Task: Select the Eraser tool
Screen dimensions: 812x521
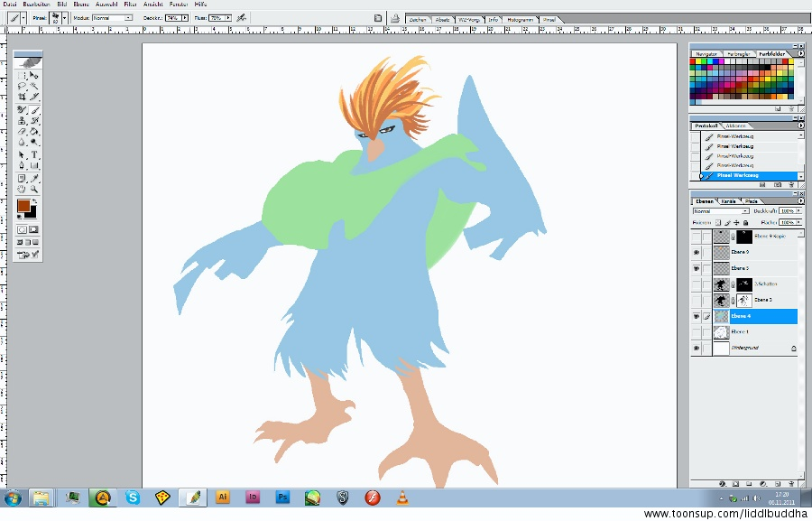Action: (x=22, y=132)
